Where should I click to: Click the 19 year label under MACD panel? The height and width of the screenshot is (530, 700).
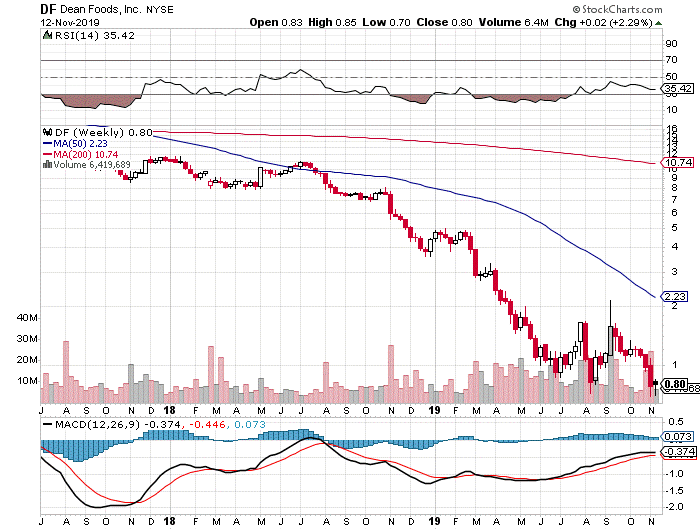pyautogui.click(x=434, y=521)
